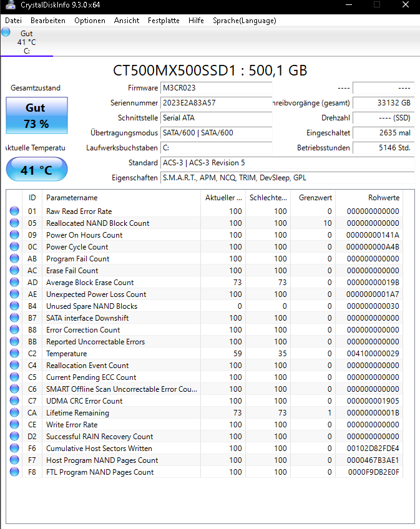Click the Eingeschaltet value 2635 mal

pos(384,133)
